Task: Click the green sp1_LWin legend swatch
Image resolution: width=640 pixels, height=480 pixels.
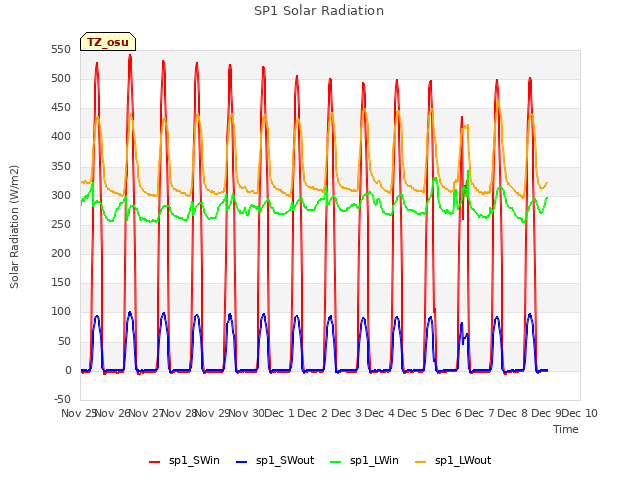Action: 336,461
